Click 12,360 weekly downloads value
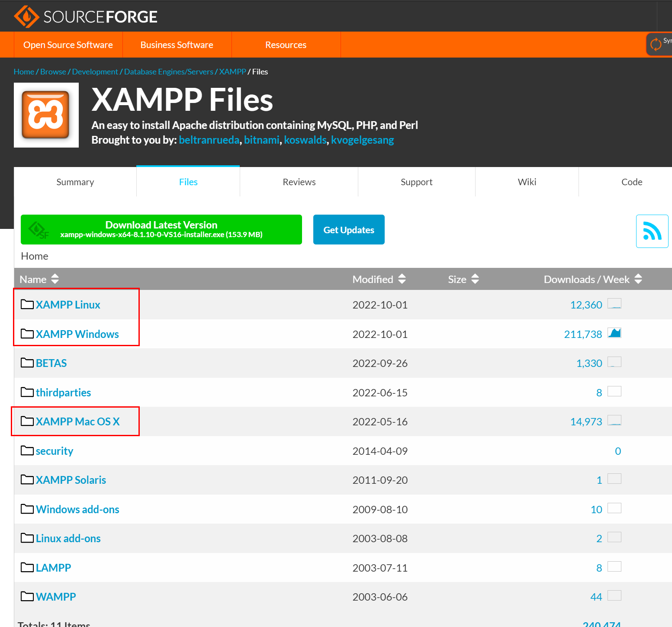Image resolution: width=672 pixels, height=627 pixels. pyautogui.click(x=586, y=305)
